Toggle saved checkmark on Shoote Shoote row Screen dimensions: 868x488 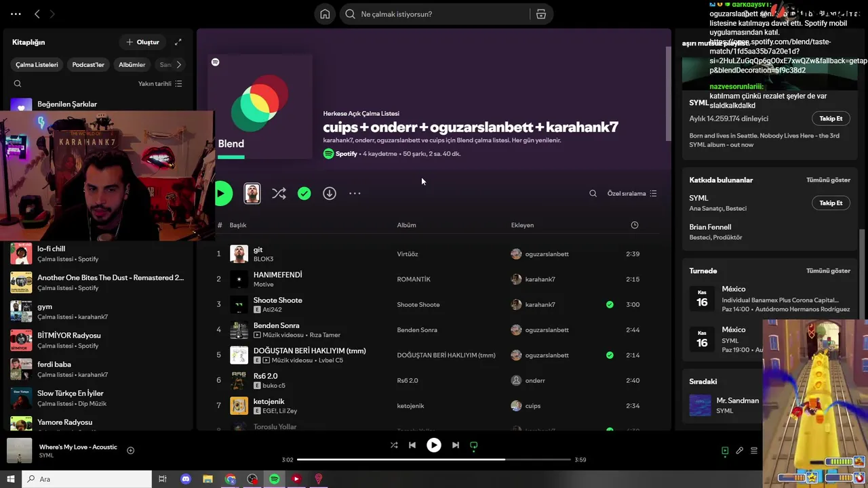610,304
